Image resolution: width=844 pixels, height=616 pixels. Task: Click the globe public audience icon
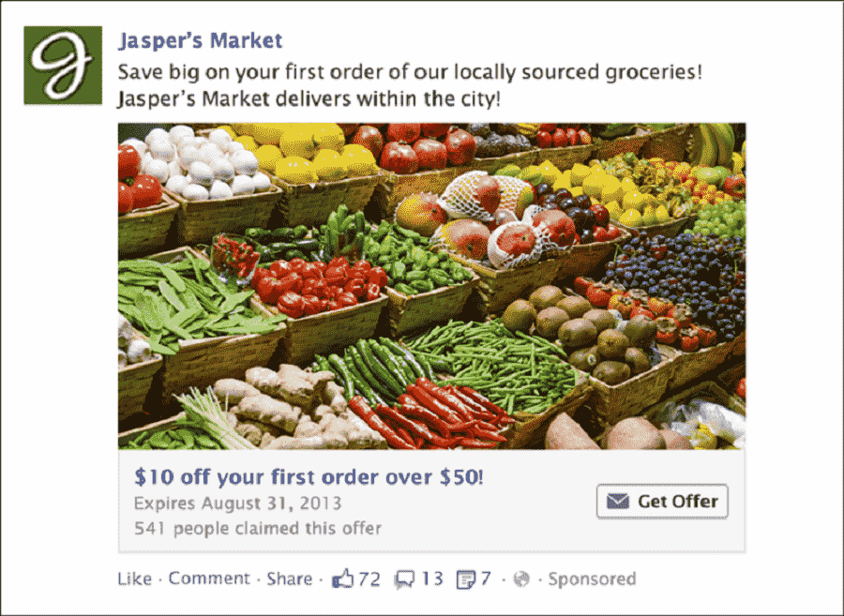[521, 579]
